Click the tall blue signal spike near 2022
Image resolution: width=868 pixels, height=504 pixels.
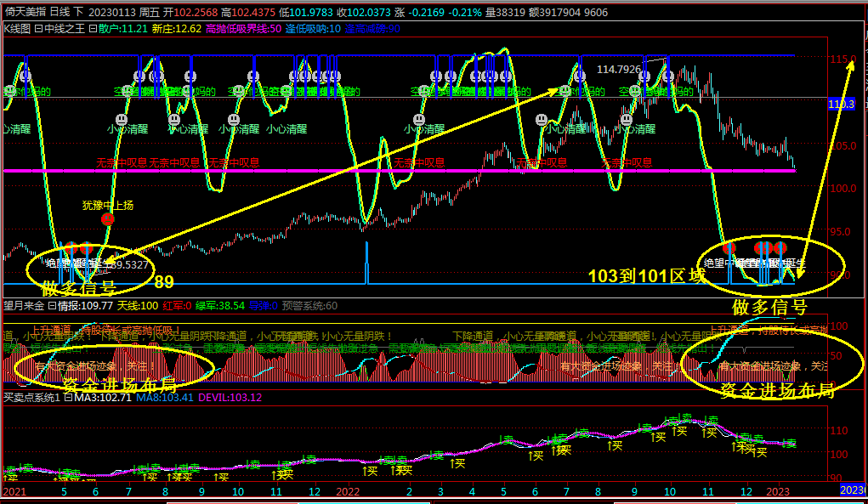click(x=366, y=262)
